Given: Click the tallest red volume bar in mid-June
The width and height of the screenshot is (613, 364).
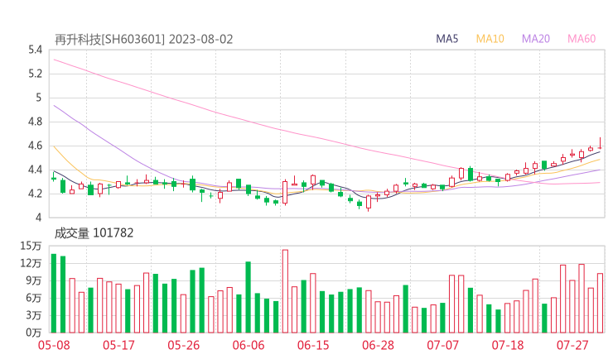Looking at the screenshot, I should [285, 291].
